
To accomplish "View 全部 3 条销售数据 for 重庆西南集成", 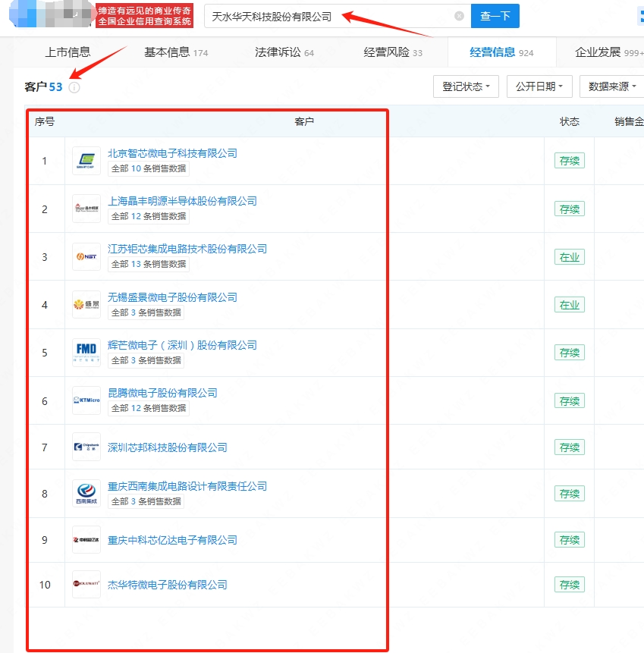I will tap(146, 501).
